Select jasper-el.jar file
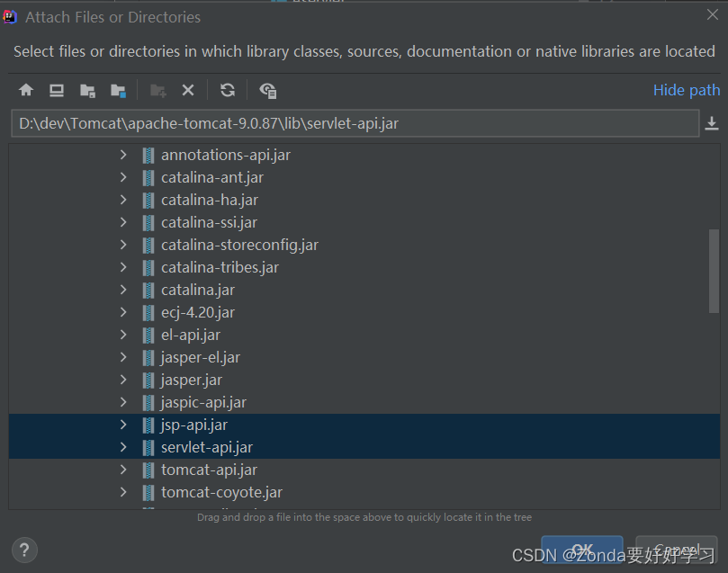This screenshot has width=728, height=573. [x=201, y=358]
